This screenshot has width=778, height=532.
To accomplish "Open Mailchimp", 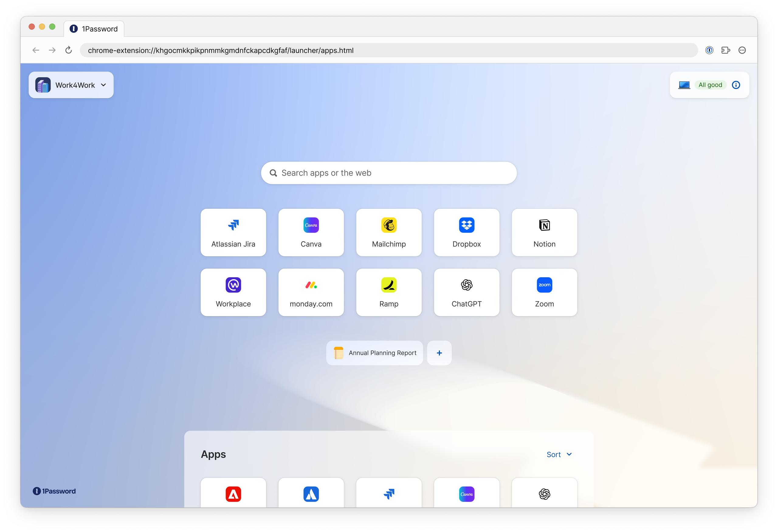I will (x=389, y=232).
